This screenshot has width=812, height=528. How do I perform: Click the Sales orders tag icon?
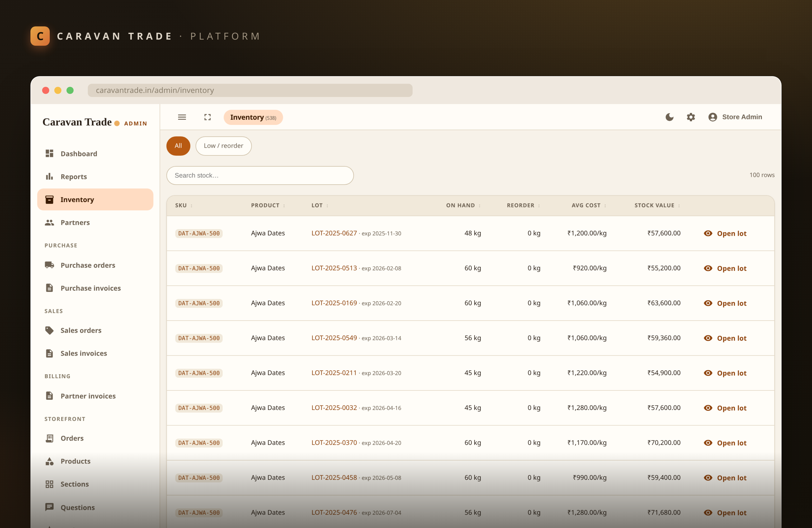(49, 330)
